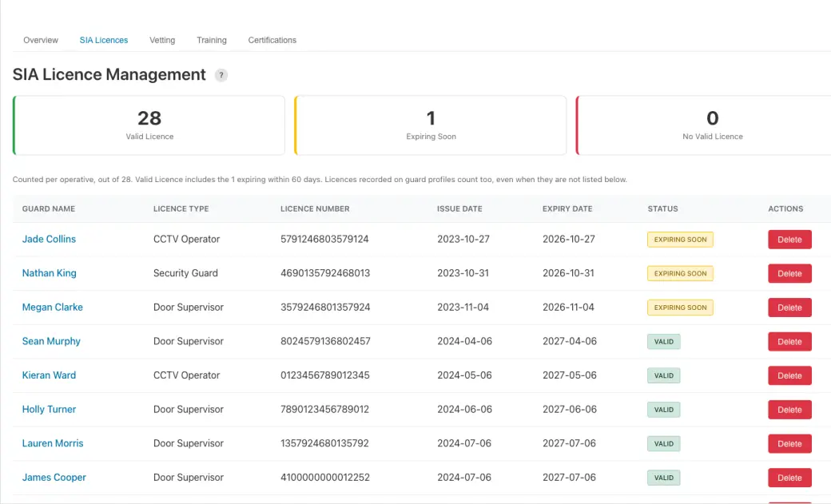
Task: Delete Sean Murphy's licence
Action: click(x=789, y=342)
